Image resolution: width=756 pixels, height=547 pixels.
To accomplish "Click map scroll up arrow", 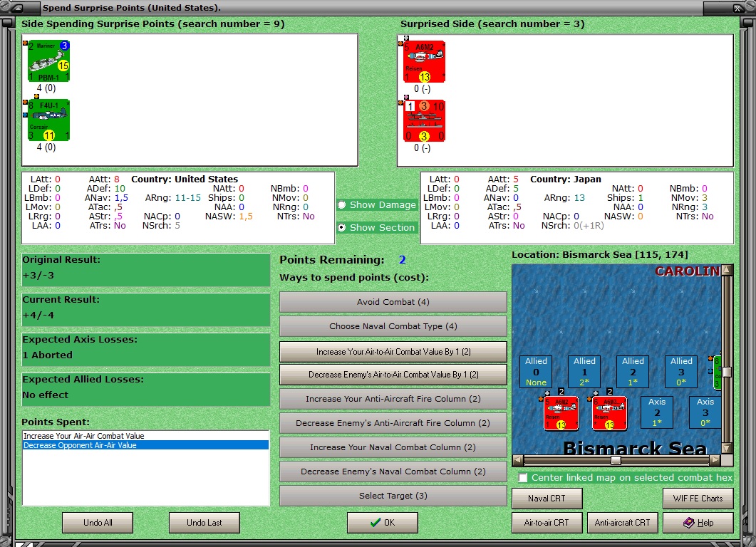I will tap(727, 270).
